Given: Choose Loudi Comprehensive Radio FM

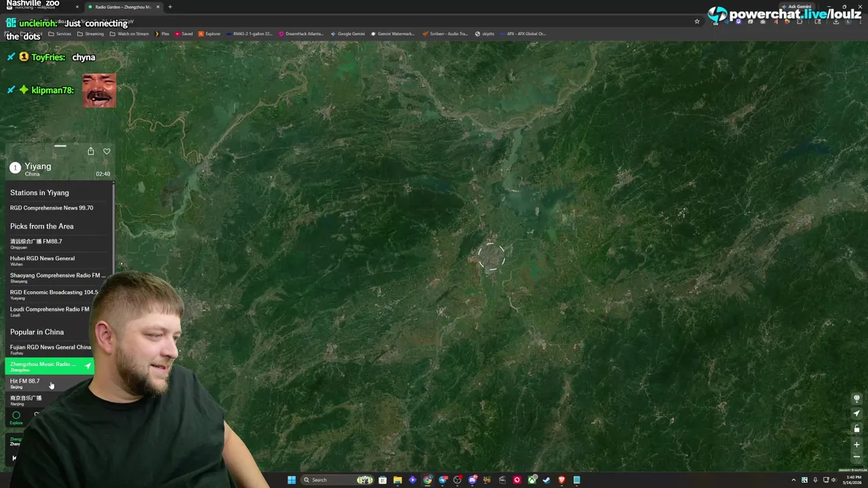Looking at the screenshot, I should 50,312.
